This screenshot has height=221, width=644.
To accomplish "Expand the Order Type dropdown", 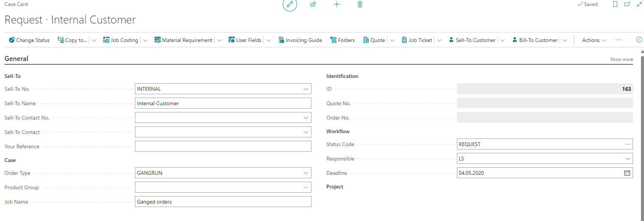I will click(x=306, y=173).
